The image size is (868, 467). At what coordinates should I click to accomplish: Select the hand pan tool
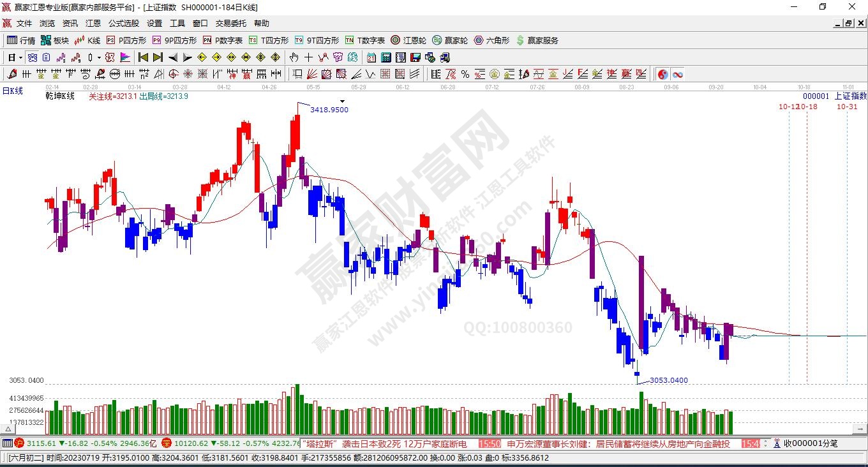[x=294, y=57]
